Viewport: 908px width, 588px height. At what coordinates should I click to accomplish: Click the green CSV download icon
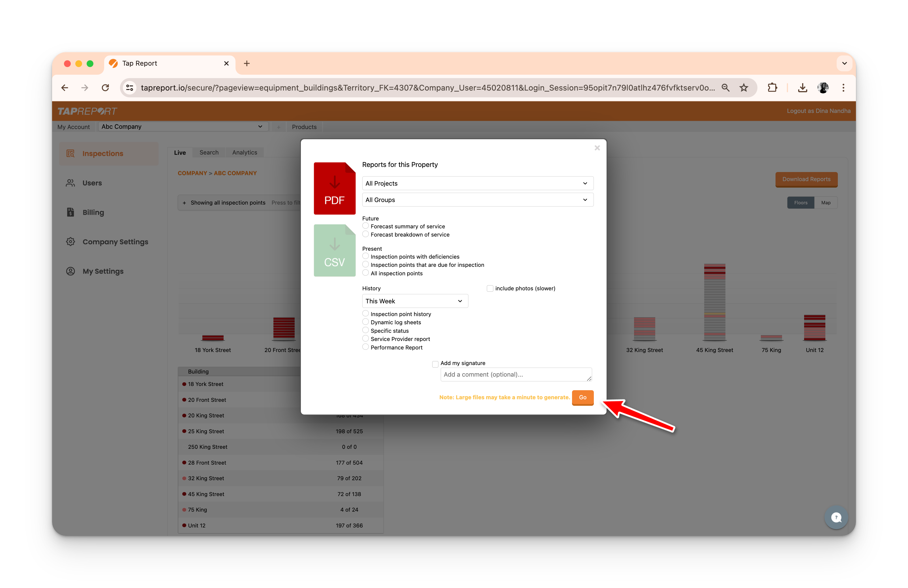pyautogui.click(x=334, y=250)
